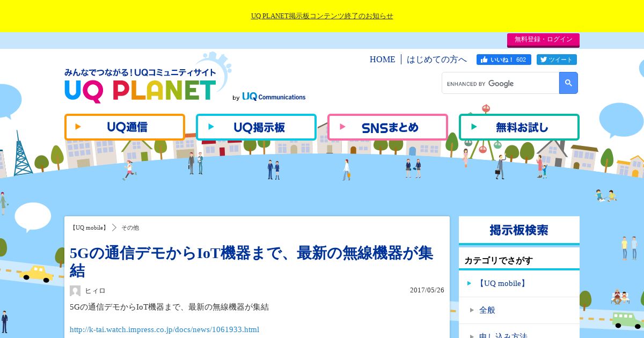The image size is (644, 338).
Task: Click the 無料登録・ログイン button
Action: (543, 40)
